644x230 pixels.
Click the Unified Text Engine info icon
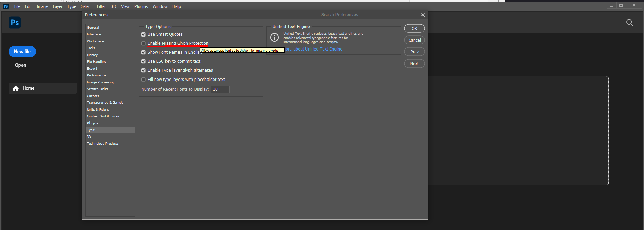coord(274,38)
